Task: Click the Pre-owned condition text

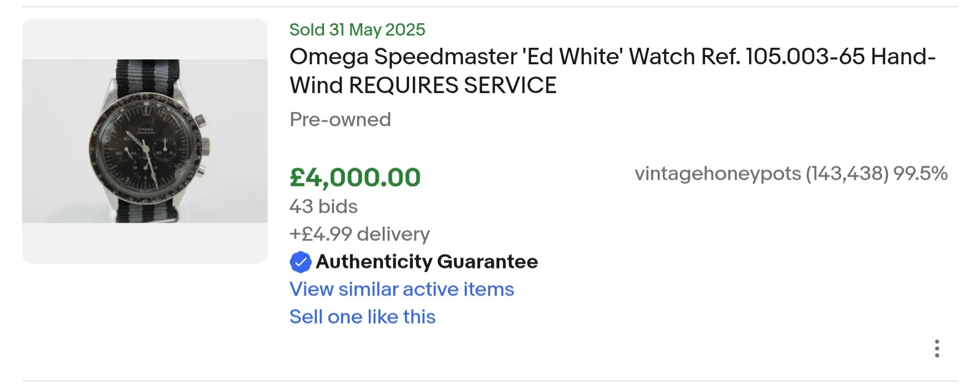Action: [340, 119]
